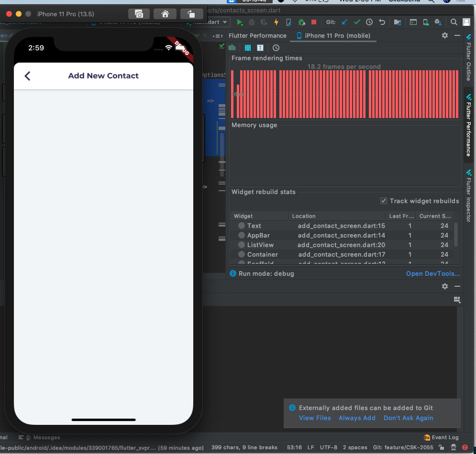476x454 pixels.
Task: Open Event Log tool window
Action: pyautogui.click(x=441, y=437)
